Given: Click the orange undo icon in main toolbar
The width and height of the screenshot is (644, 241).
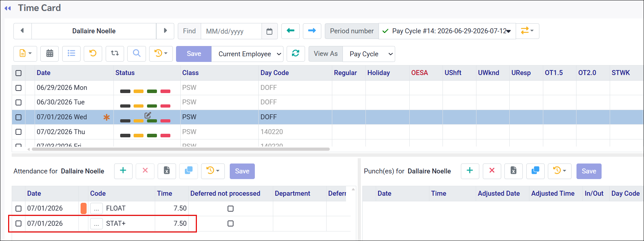Looking at the screenshot, I should (93, 53).
